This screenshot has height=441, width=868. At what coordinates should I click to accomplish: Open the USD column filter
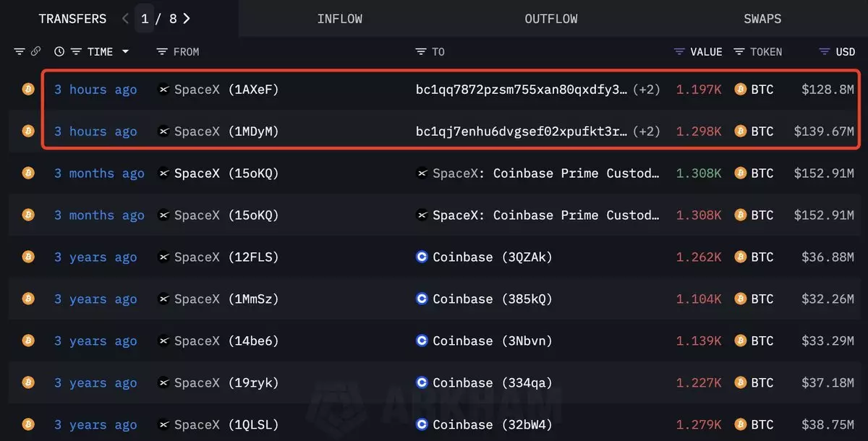[824, 52]
